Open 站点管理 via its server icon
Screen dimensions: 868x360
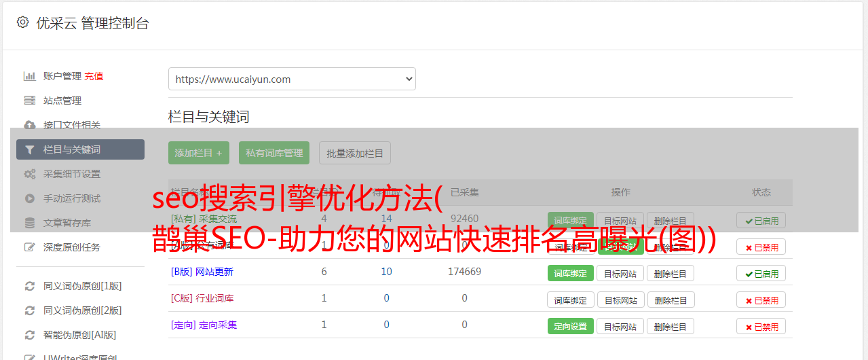pyautogui.click(x=29, y=101)
